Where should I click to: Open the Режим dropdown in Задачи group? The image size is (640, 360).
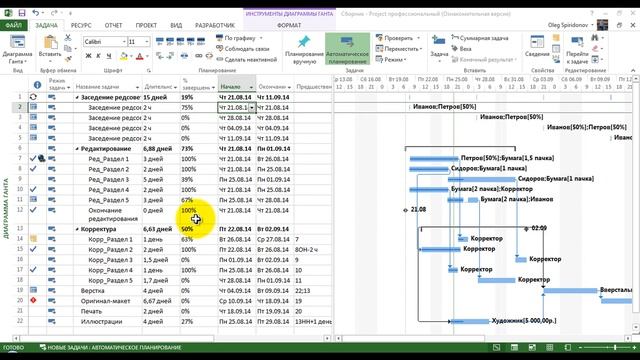point(391,60)
